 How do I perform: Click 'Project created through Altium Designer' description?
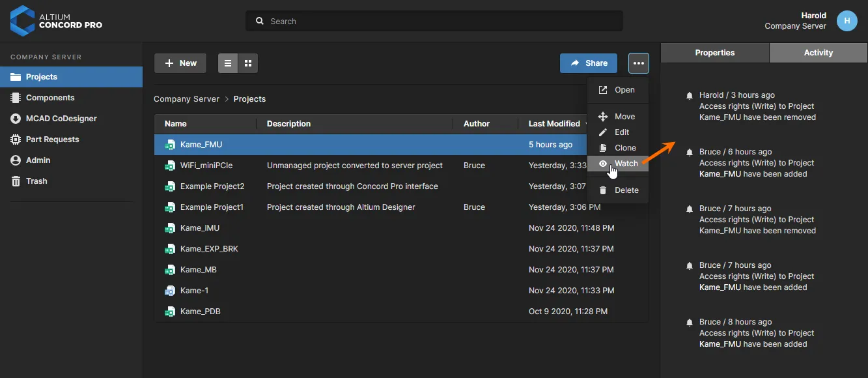(341, 207)
